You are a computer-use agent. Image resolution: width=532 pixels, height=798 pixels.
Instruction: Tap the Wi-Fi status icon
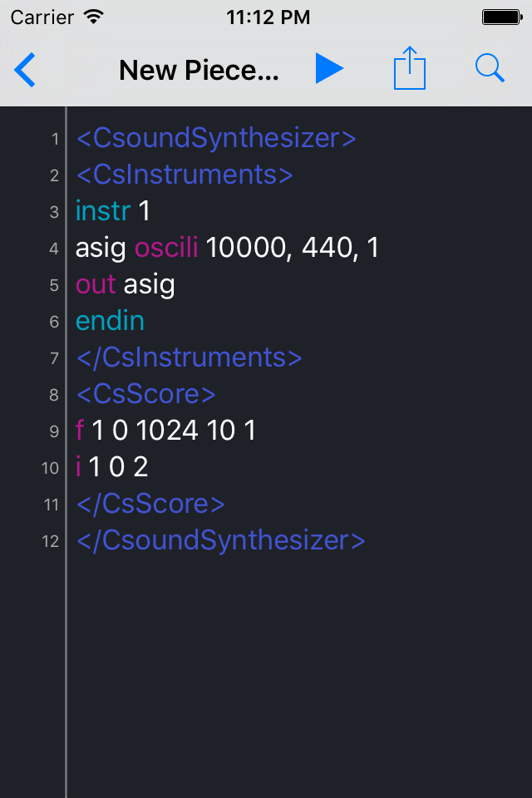(x=94, y=17)
